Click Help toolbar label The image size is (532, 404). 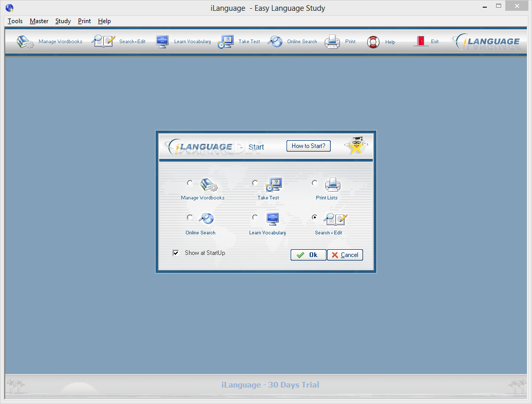click(390, 42)
